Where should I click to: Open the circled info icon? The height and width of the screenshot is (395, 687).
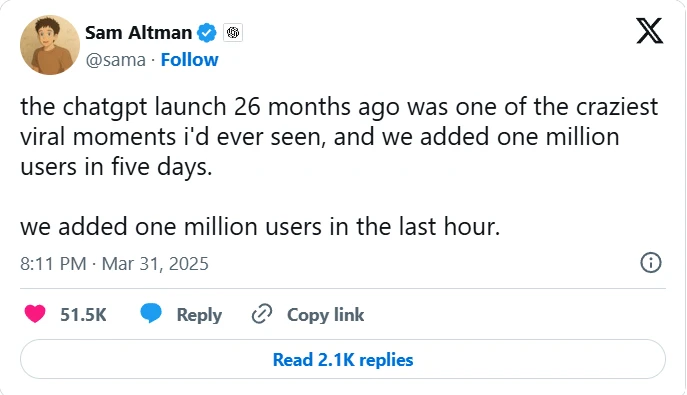click(651, 263)
